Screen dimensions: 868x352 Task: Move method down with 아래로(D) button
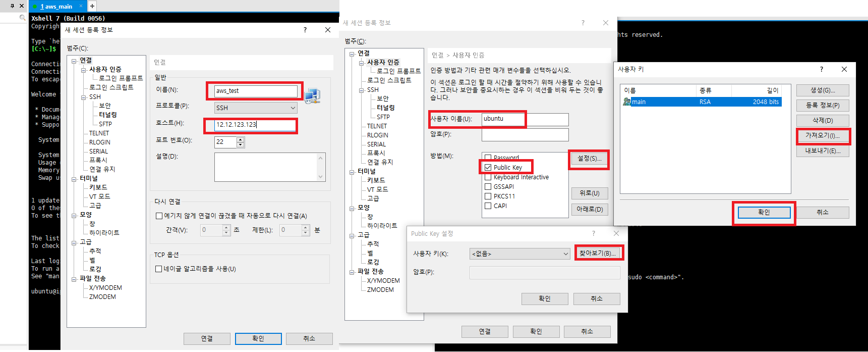[x=589, y=210]
